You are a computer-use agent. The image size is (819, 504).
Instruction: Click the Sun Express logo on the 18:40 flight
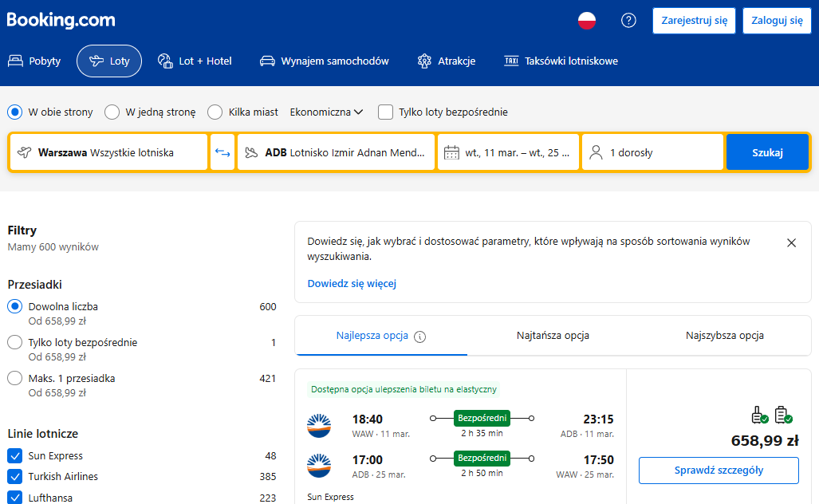[x=319, y=425]
